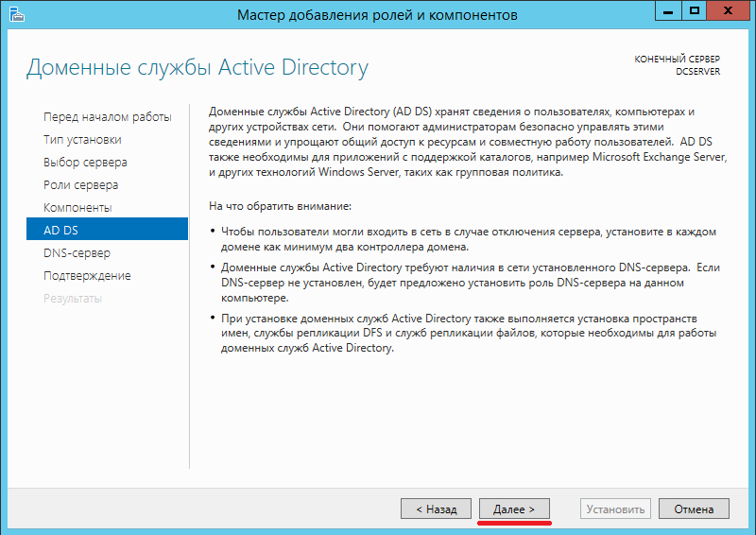Viewport: 756px width, 535px height.
Task: Jump to the 'DNS-сервер' step
Action: pyautogui.click(x=77, y=253)
